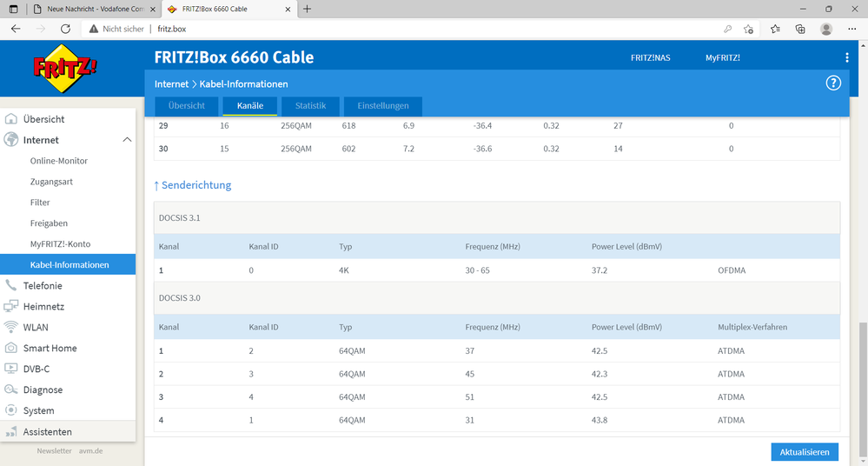
Task: Close the Neue Nachricht browser tab
Action: [x=153, y=9]
